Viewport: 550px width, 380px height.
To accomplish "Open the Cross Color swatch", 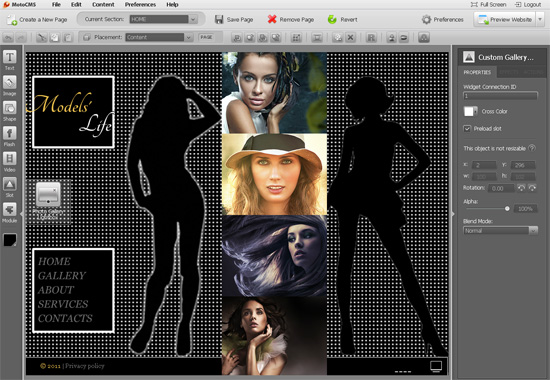I will (470, 111).
